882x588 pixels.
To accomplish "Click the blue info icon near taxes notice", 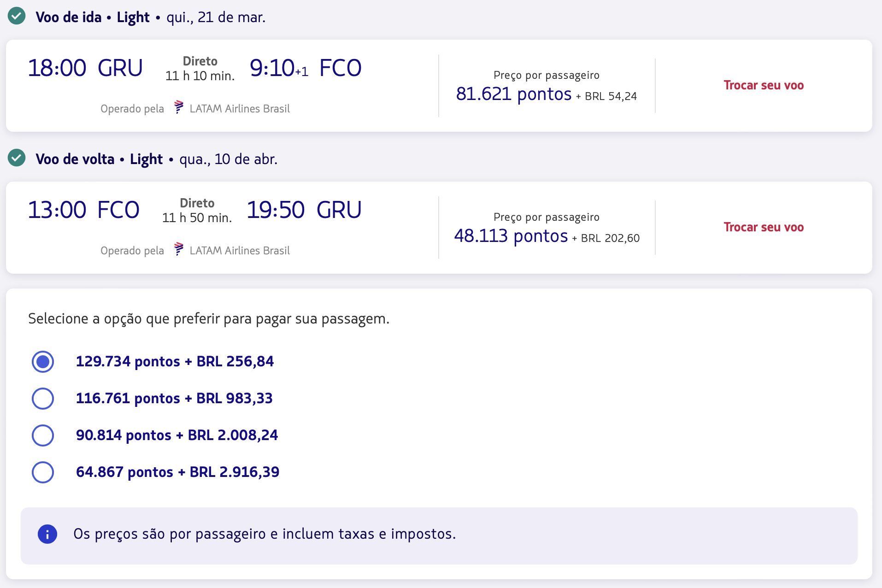I will pos(47,535).
